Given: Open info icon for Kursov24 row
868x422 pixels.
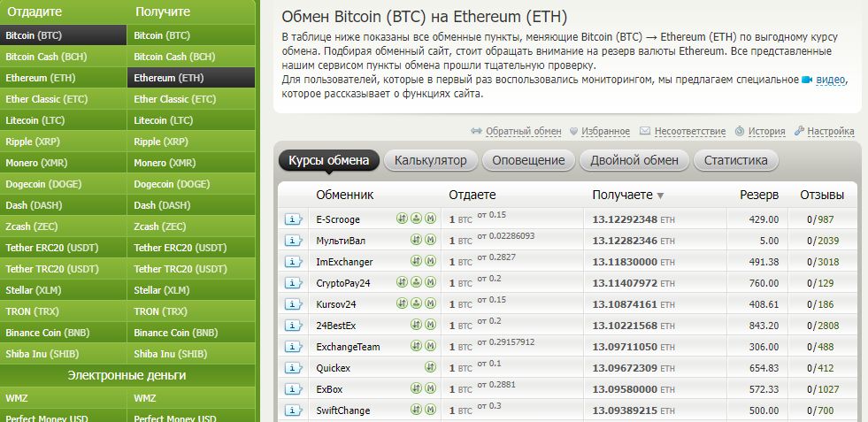Looking at the screenshot, I should pyautogui.click(x=294, y=304).
